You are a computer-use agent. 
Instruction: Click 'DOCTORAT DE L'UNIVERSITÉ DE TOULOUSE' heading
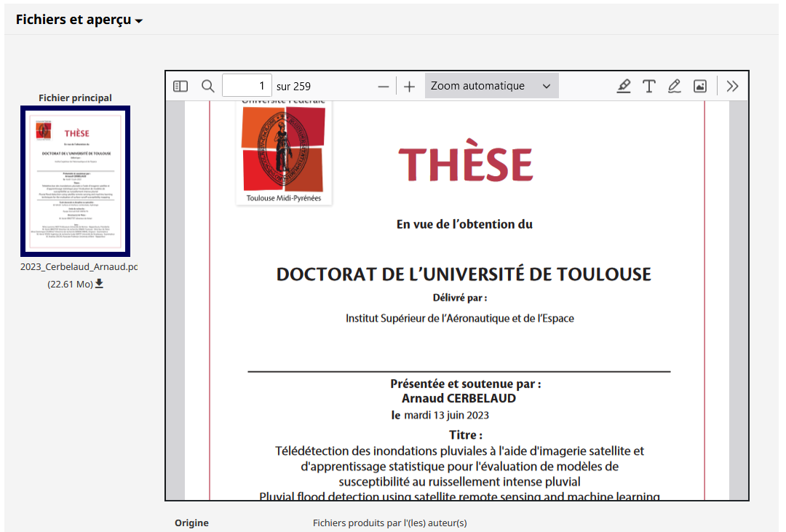click(464, 274)
